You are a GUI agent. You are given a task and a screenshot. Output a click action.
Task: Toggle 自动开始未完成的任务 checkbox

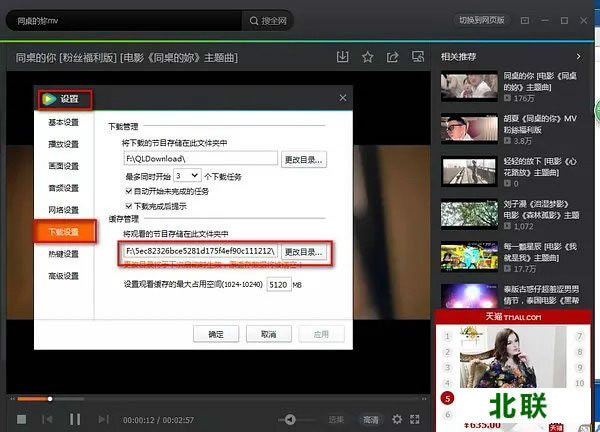[x=127, y=191]
